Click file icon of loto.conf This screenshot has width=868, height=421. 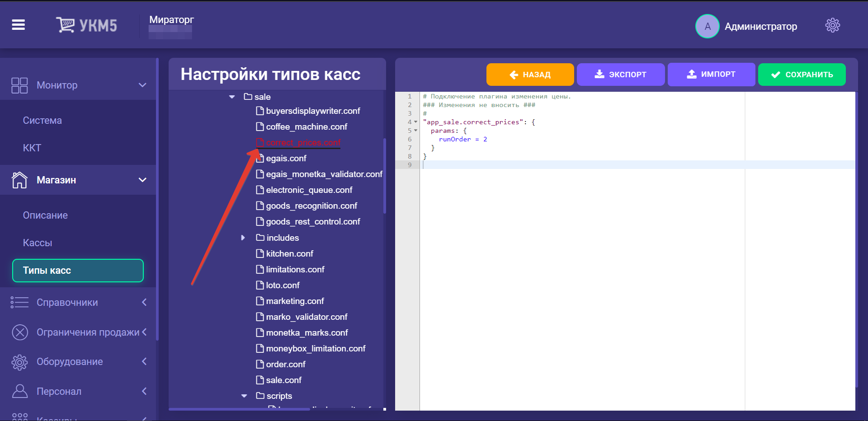coord(260,285)
